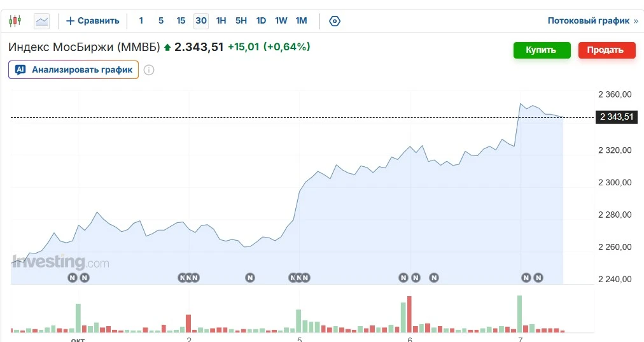Click info icon beside Анализировать график
The height and width of the screenshot is (342, 644).
[x=149, y=70]
